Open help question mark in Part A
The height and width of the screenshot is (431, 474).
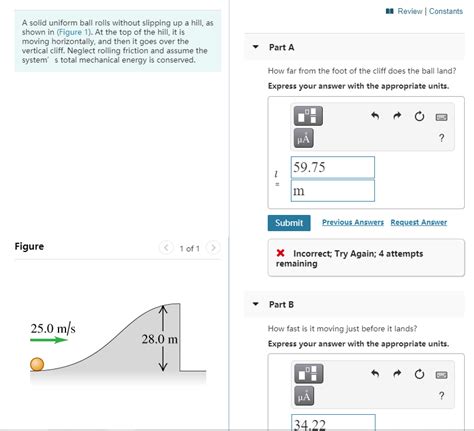441,138
